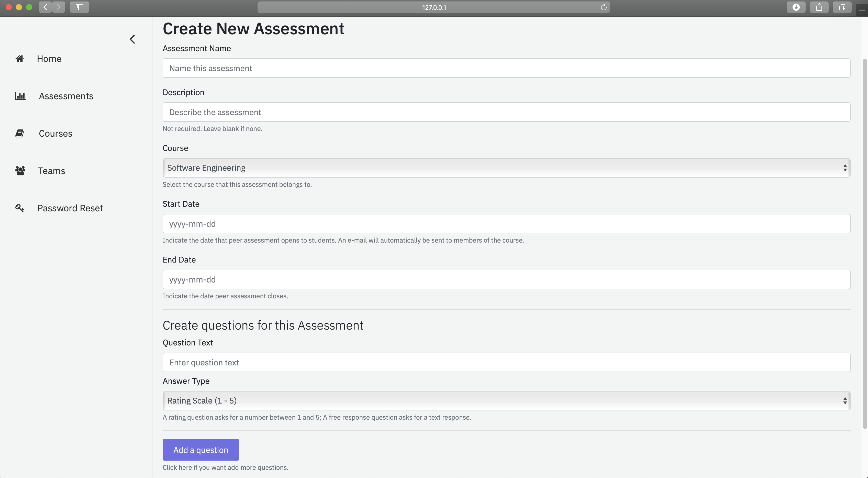This screenshot has height=478, width=868.
Task: Open the Assessments menu item
Action: tap(66, 96)
